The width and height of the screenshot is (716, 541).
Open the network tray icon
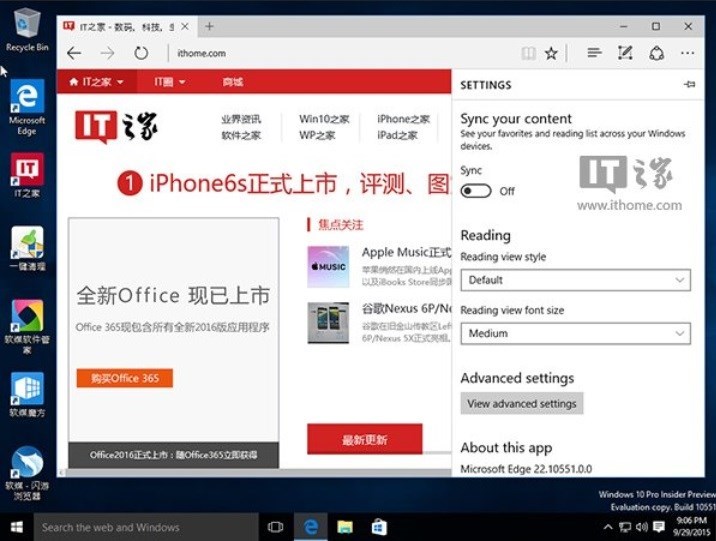coord(625,527)
